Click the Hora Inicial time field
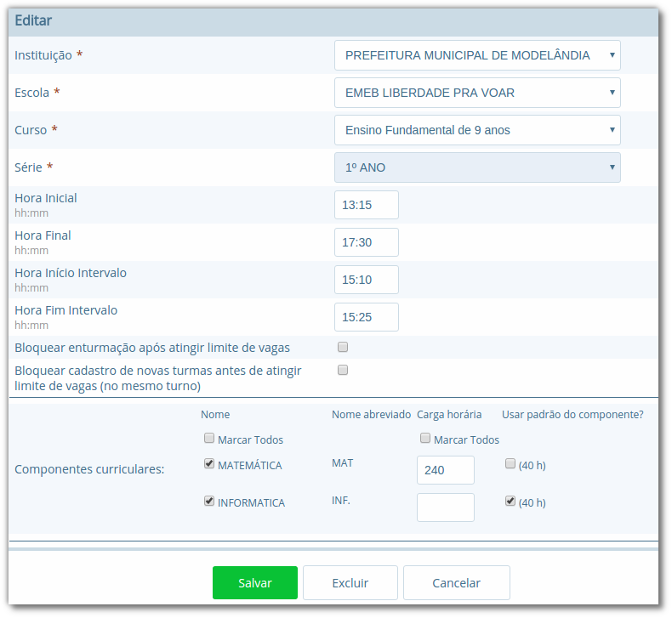Viewport: 672px width, 618px height. coord(366,205)
